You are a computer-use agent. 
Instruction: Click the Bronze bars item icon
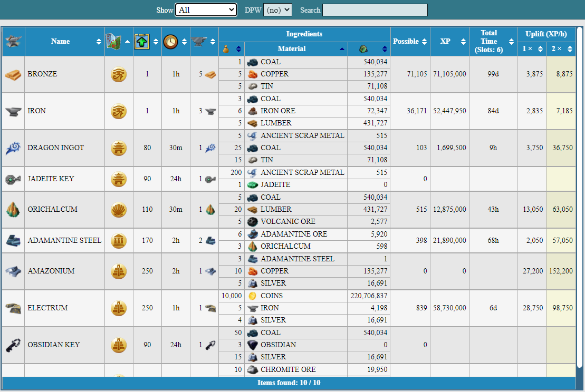pos(13,74)
